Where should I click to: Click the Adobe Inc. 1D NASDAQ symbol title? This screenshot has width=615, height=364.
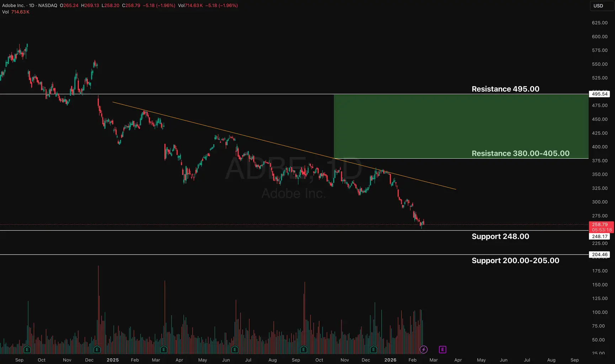coord(30,5)
